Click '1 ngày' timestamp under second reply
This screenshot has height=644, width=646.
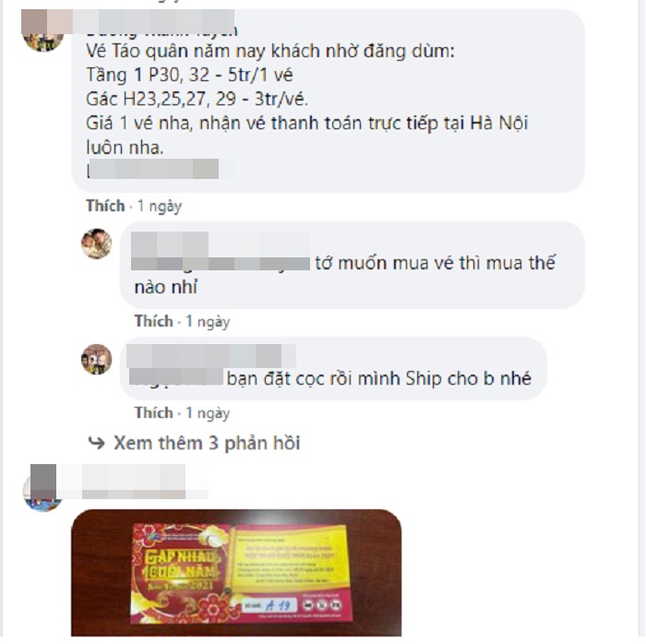[x=208, y=412]
